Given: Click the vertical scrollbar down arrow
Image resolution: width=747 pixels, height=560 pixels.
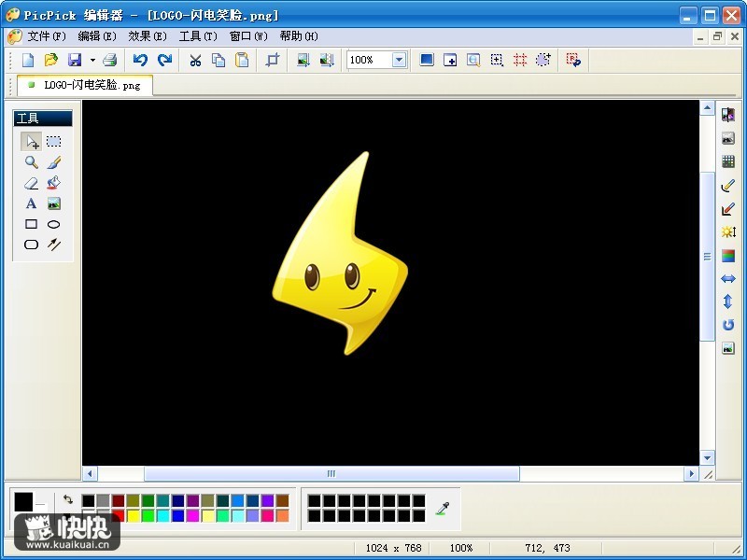Looking at the screenshot, I should point(707,458).
